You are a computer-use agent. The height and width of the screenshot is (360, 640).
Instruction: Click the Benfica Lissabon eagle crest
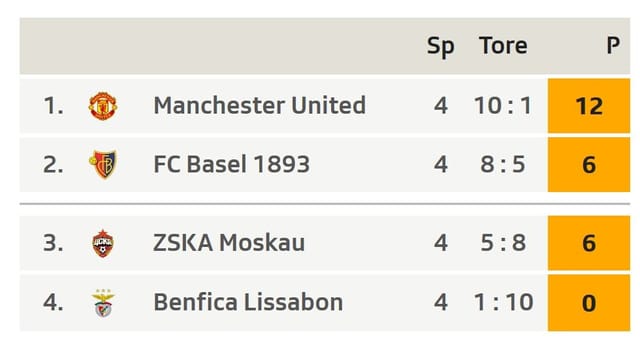point(103,303)
